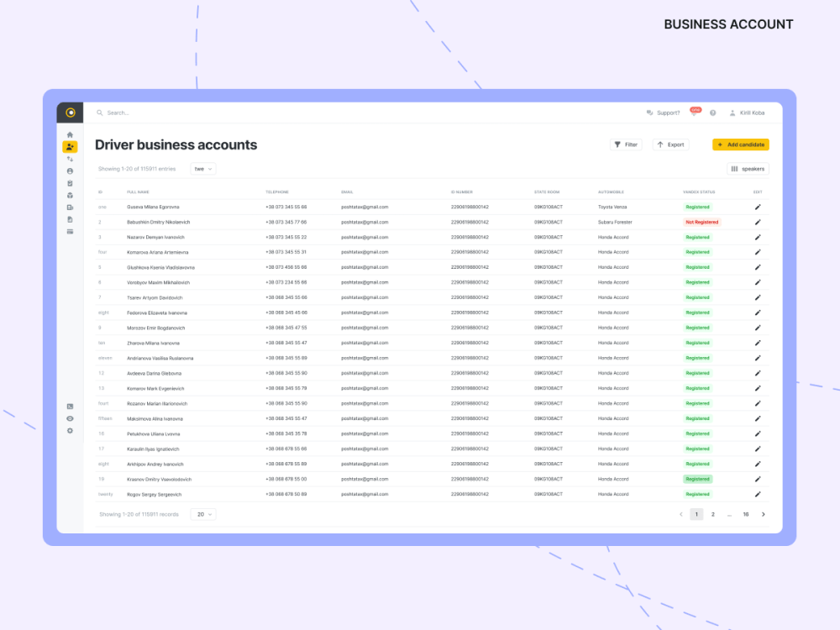Open the settings gear in sidebar
This screenshot has width=840, height=630.
(70, 431)
